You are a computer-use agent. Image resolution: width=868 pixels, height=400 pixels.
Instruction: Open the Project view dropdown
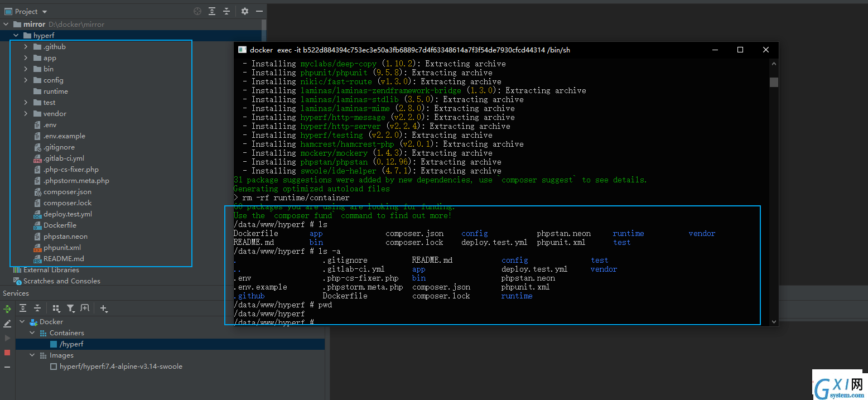click(x=26, y=11)
